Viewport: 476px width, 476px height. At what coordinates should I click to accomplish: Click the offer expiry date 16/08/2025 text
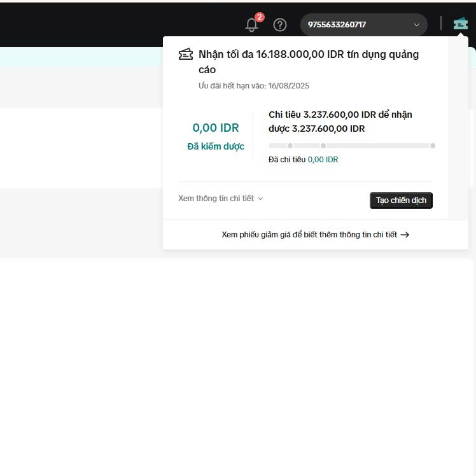pos(289,86)
